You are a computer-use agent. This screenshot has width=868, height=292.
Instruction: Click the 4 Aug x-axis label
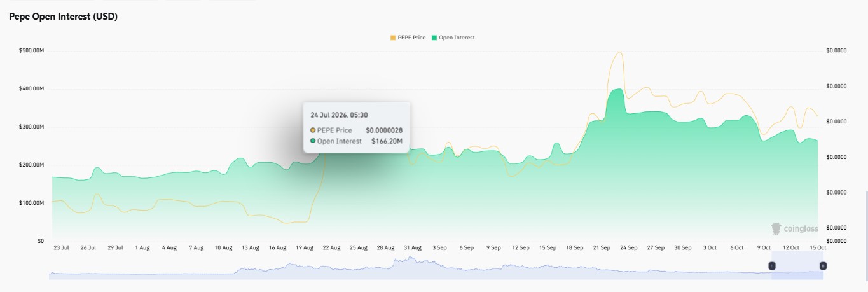tap(169, 247)
